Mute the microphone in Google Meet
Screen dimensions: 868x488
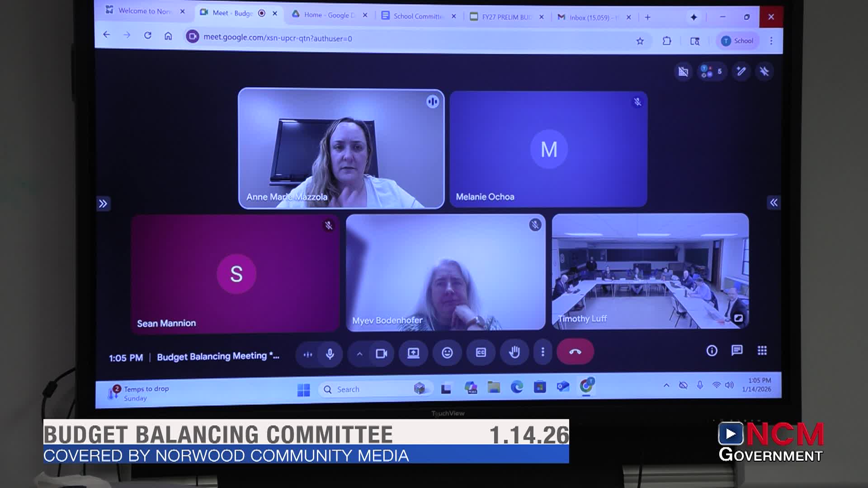(x=330, y=354)
